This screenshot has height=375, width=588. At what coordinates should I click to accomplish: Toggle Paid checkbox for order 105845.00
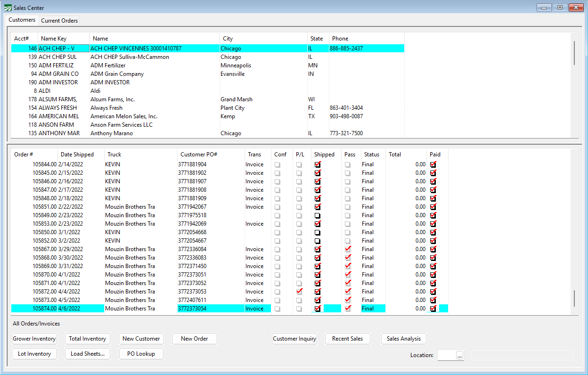pyautogui.click(x=433, y=173)
